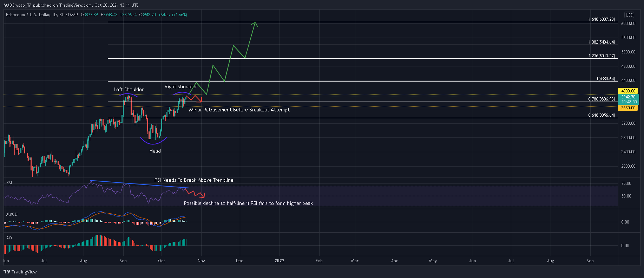Click the Dec label on time axis
Screen dimensions: 644x278
point(239,261)
